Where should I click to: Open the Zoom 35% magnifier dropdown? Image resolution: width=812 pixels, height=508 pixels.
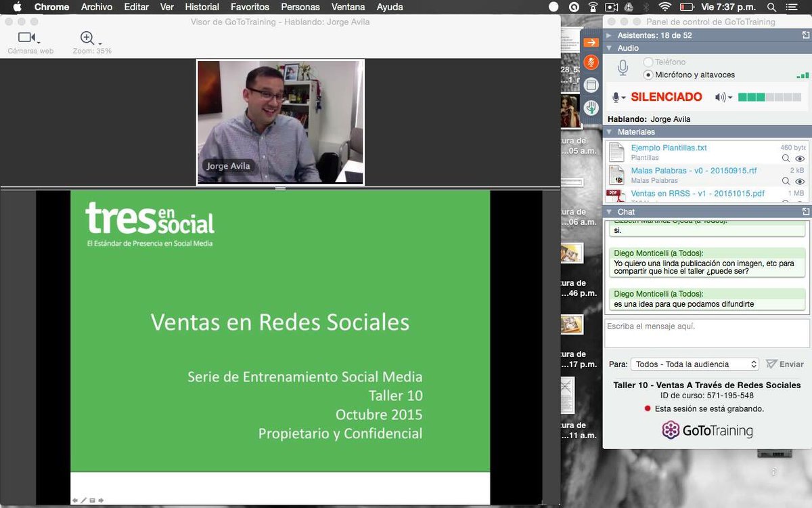[x=91, y=42]
